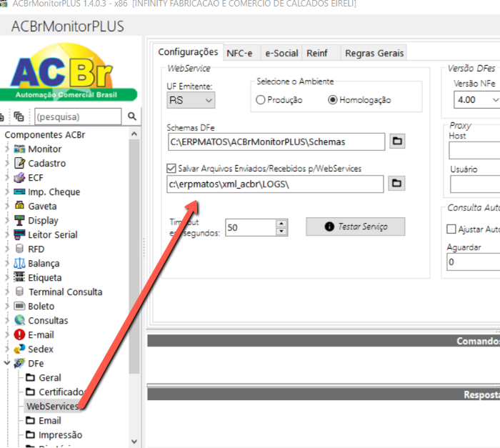Toggle Salvar Arquivos Enviados/Recebidos checkbox
The height and width of the screenshot is (448, 500).
click(171, 168)
